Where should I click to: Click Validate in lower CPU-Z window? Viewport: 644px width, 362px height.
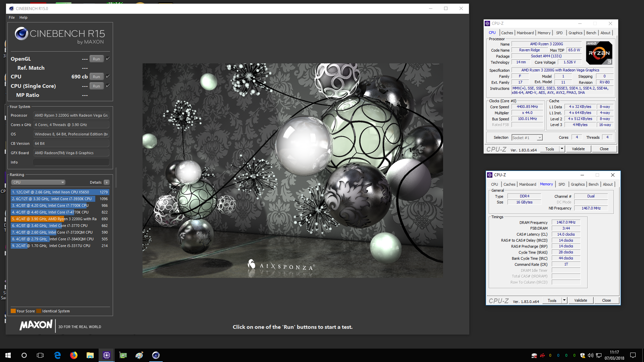tap(581, 301)
